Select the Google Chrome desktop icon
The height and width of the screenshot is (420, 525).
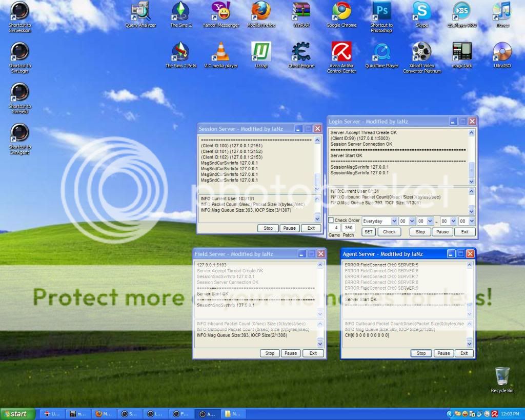[x=341, y=11]
